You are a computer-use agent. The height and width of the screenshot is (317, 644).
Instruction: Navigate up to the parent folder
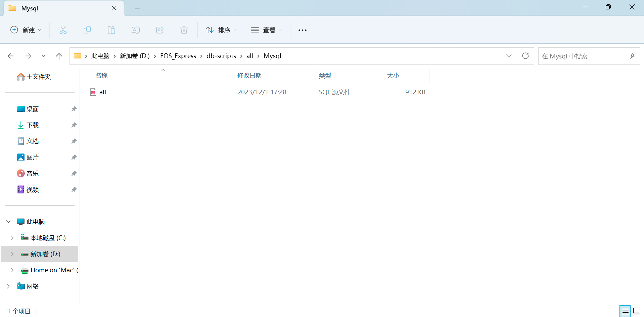59,56
